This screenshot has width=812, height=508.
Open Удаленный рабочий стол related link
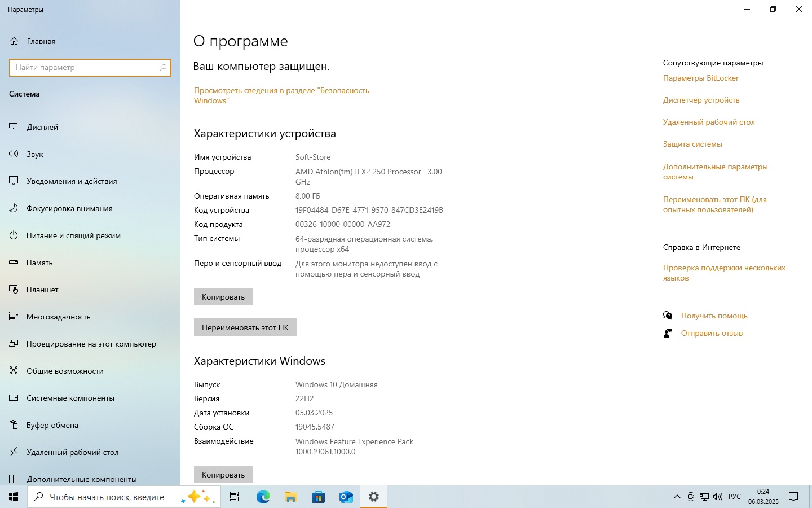pos(709,122)
